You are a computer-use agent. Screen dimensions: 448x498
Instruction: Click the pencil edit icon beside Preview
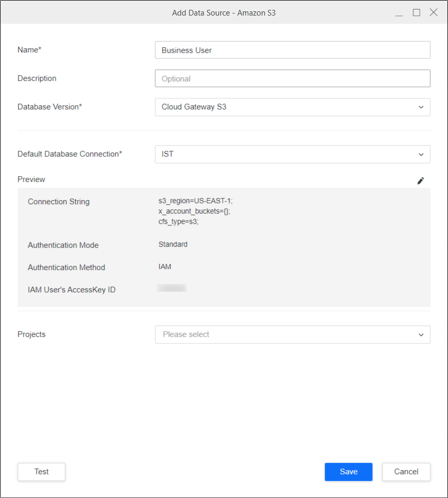coord(421,181)
